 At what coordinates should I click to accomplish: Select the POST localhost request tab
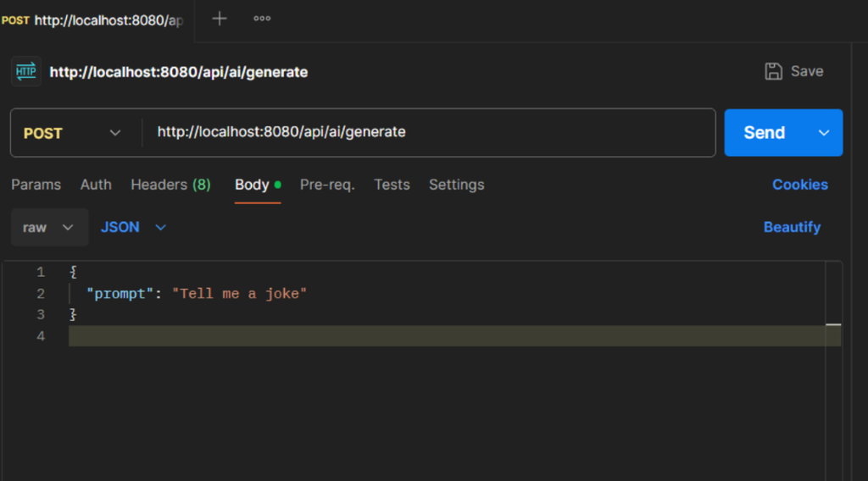point(93,19)
